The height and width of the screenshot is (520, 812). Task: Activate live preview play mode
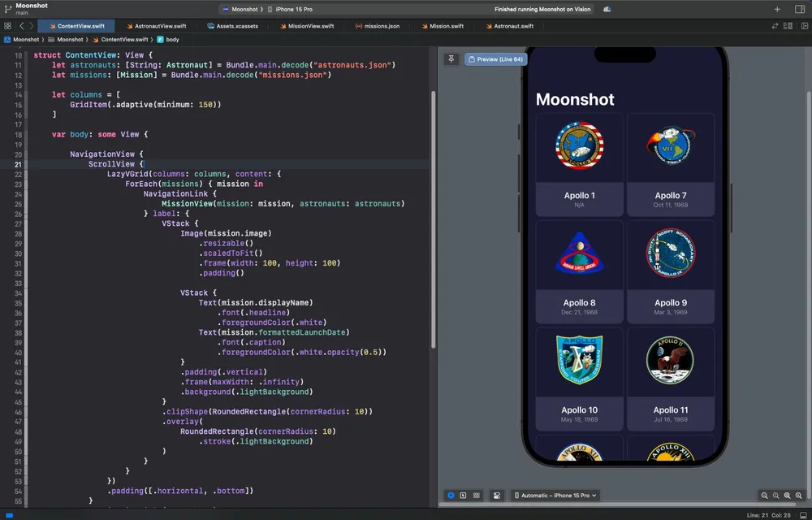coord(450,495)
